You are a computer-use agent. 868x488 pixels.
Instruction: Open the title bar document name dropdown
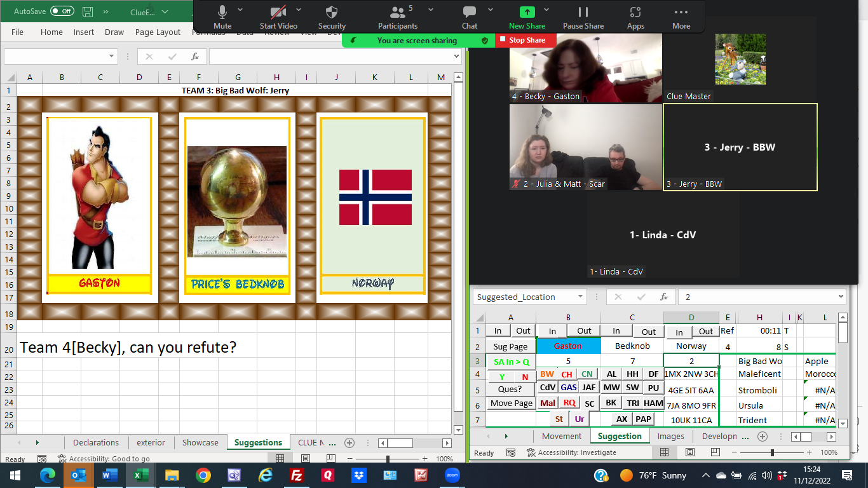tap(165, 11)
